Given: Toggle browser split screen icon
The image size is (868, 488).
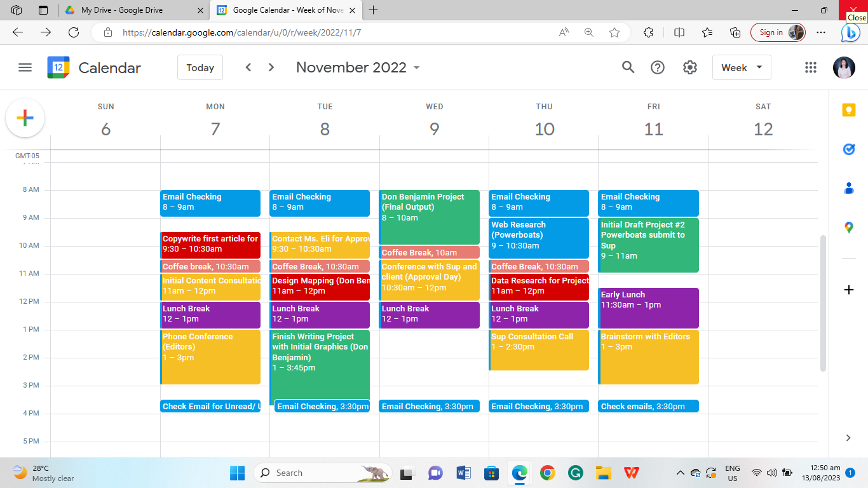Looking at the screenshot, I should coord(679,32).
